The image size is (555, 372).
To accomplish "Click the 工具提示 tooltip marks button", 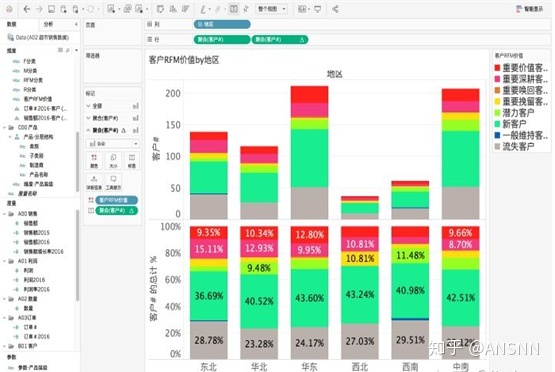I will point(113,182).
